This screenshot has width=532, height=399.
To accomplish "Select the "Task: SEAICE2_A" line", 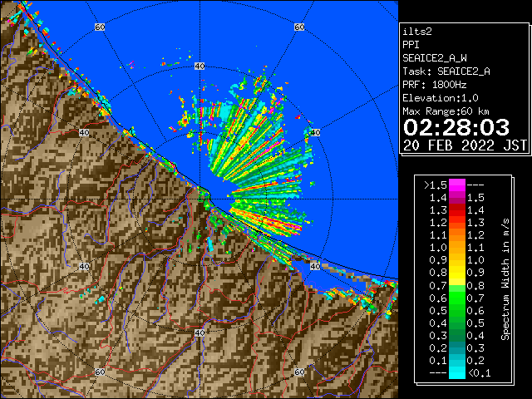I will [446, 71].
